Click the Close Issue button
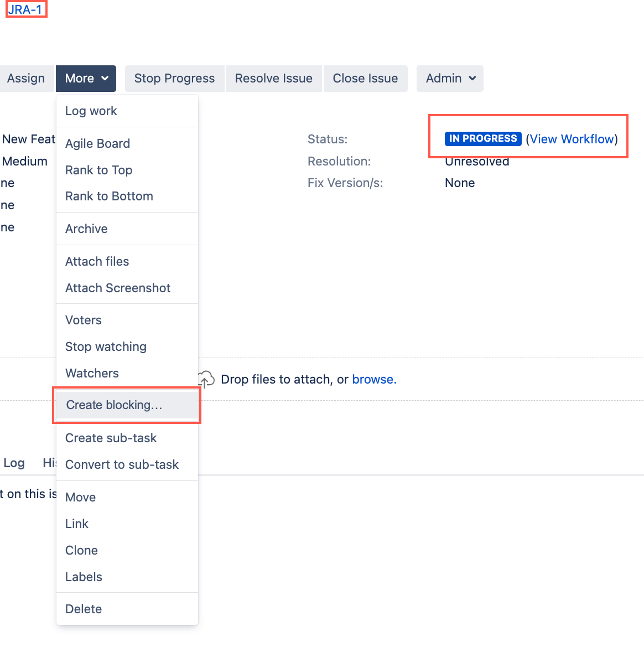Viewport: 644px width, 652px height. point(366,78)
